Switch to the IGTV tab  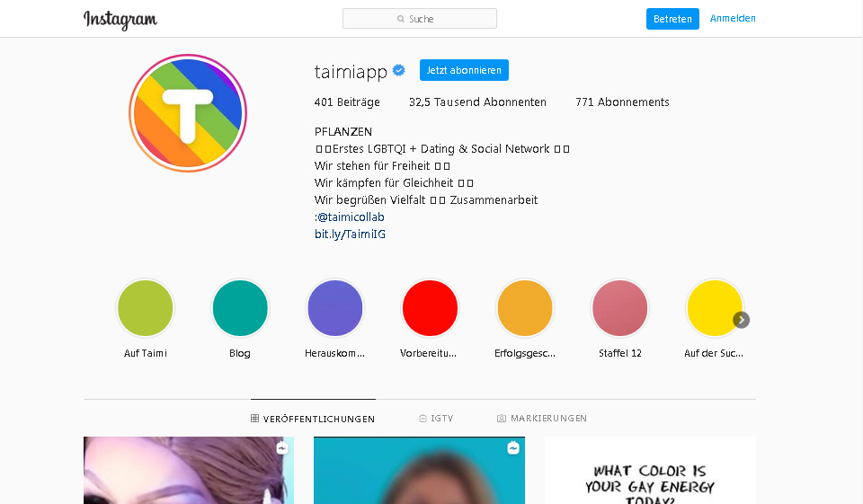[x=436, y=419]
